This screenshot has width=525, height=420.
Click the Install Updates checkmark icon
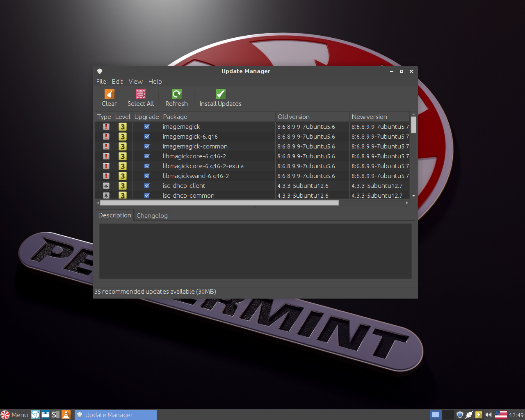click(221, 94)
